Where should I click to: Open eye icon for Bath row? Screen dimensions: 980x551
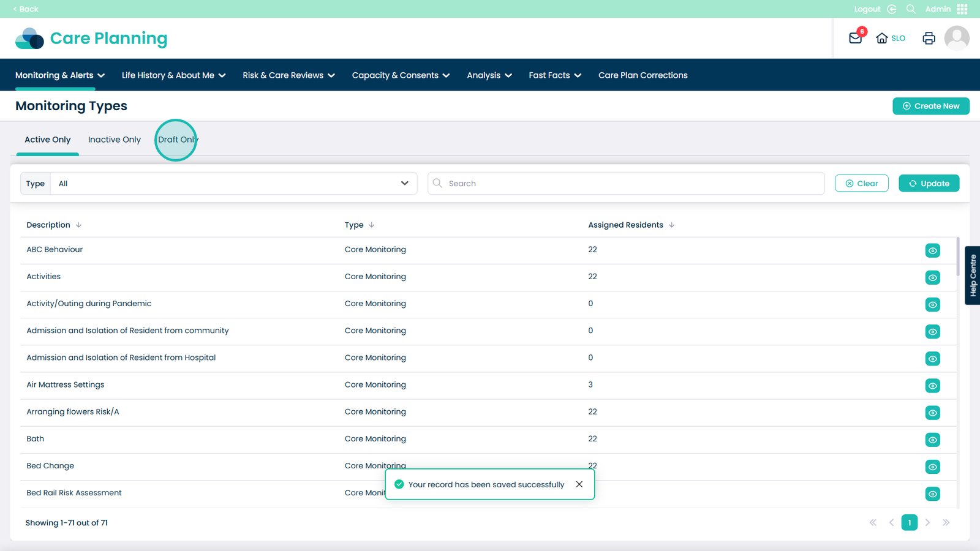[x=932, y=440]
